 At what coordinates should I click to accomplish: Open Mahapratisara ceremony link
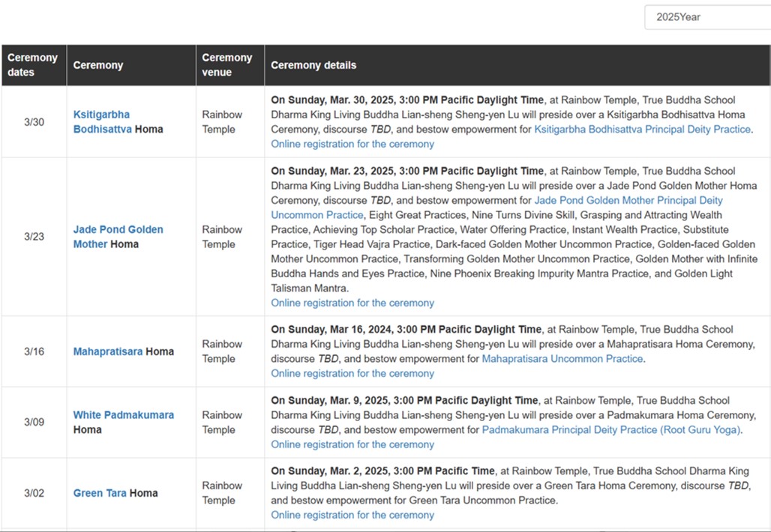[108, 351]
